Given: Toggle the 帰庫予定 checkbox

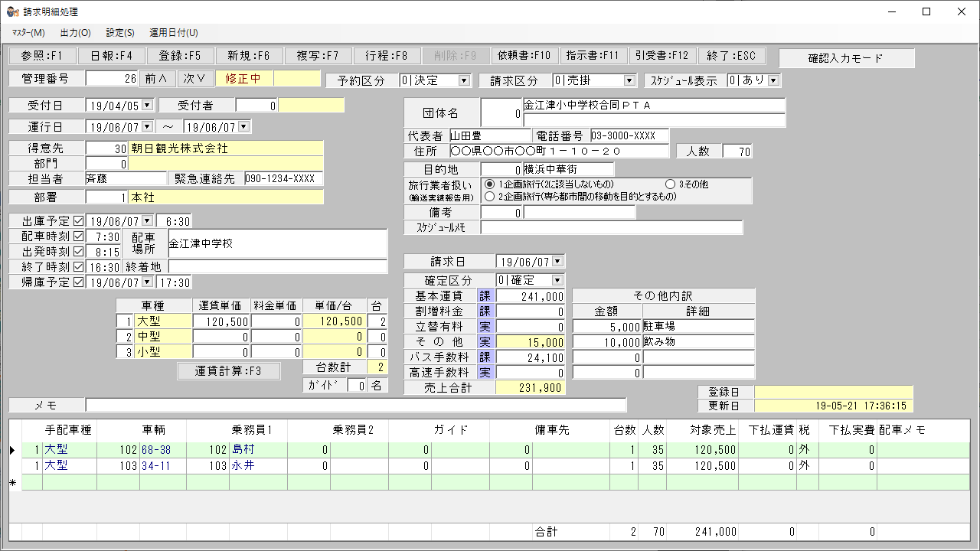Looking at the screenshot, I should pyautogui.click(x=78, y=282).
